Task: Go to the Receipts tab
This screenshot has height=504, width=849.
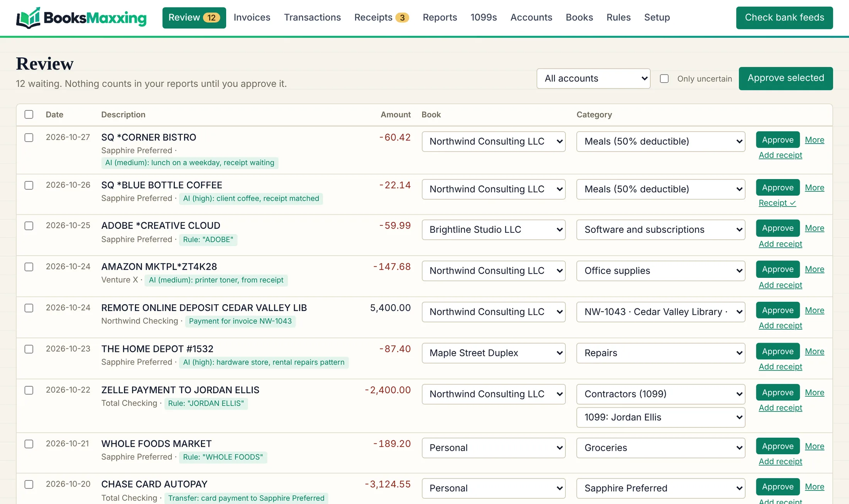Action: [381, 18]
